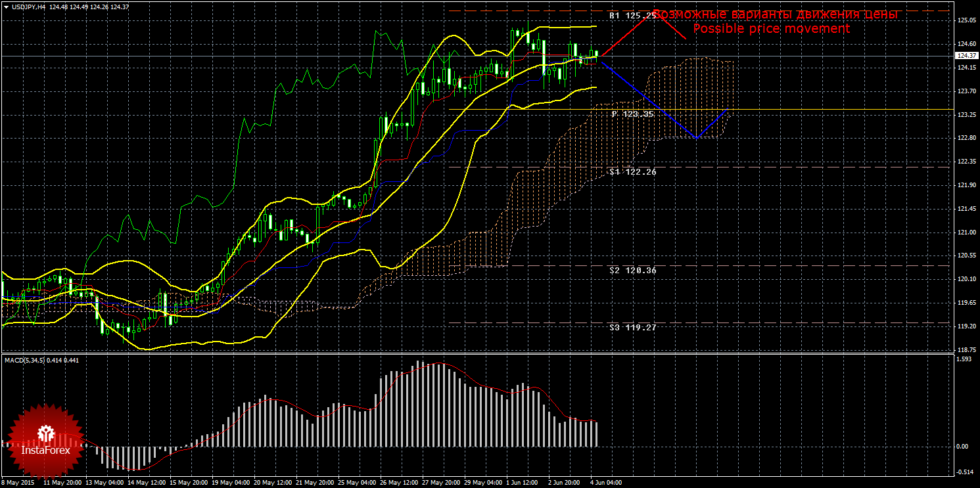Click the 25 May 04:00 time label

(x=356, y=483)
